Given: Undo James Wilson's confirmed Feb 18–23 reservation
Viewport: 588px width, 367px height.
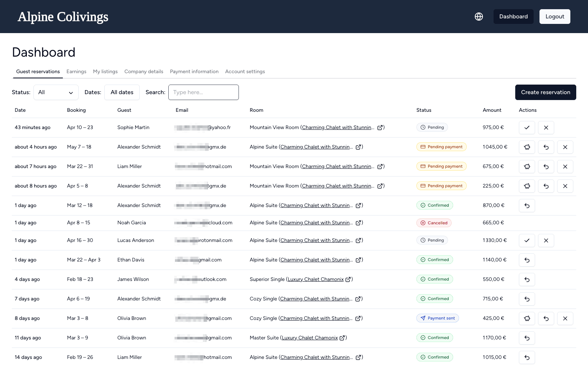Looking at the screenshot, I should coord(527,279).
